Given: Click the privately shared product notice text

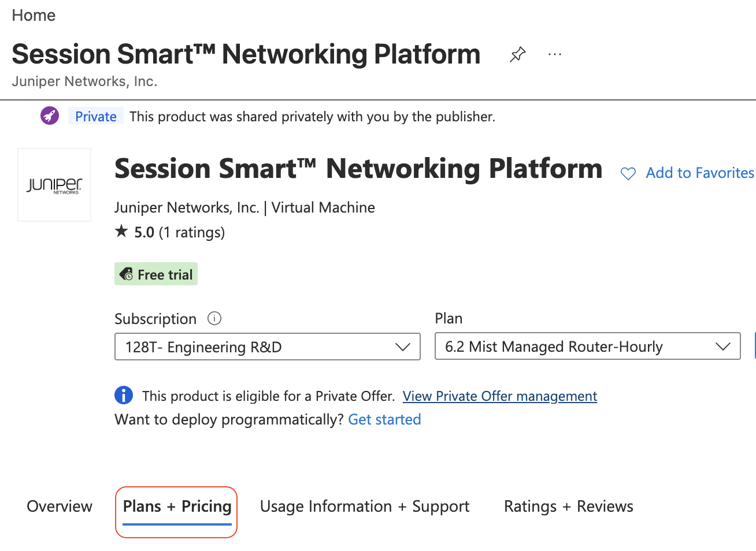Looking at the screenshot, I should pyautogui.click(x=312, y=117).
